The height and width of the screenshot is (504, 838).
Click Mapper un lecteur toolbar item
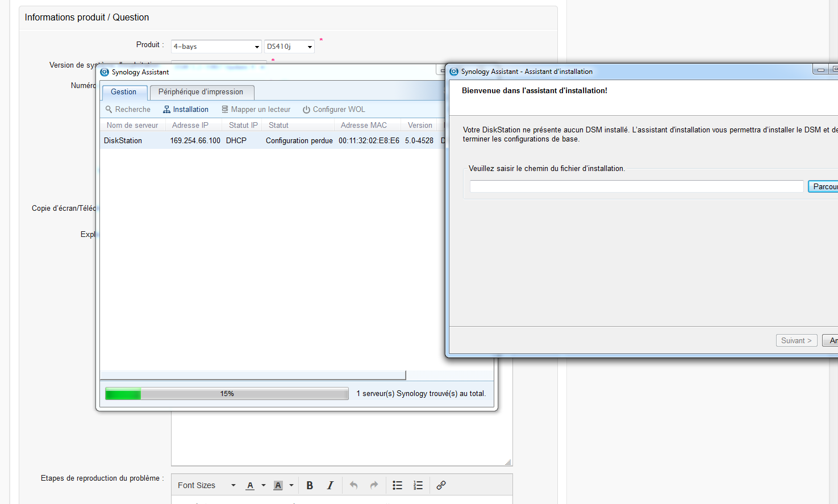(x=256, y=110)
